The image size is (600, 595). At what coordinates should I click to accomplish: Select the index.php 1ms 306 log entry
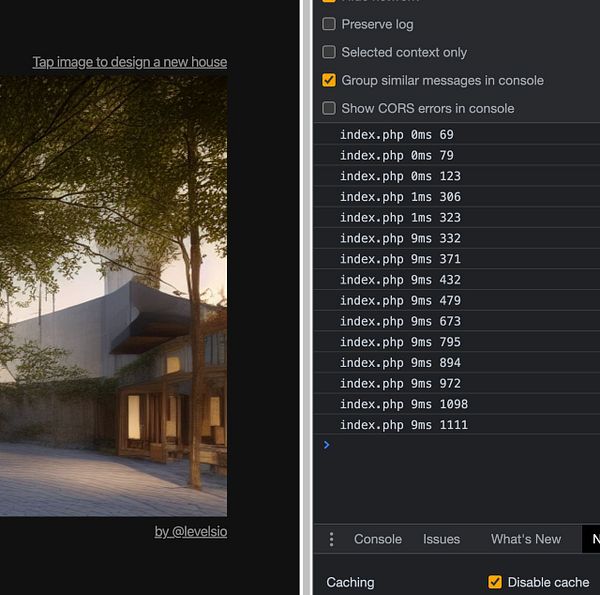point(457,197)
